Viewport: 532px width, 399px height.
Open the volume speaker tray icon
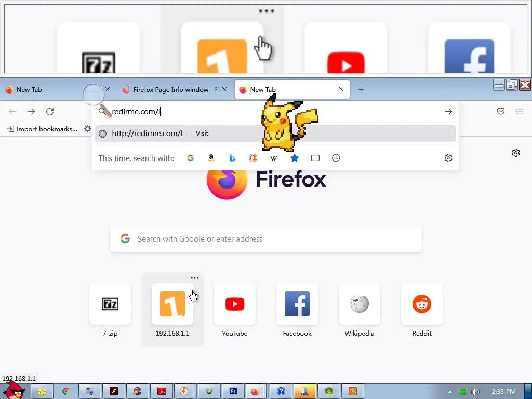pos(475,392)
